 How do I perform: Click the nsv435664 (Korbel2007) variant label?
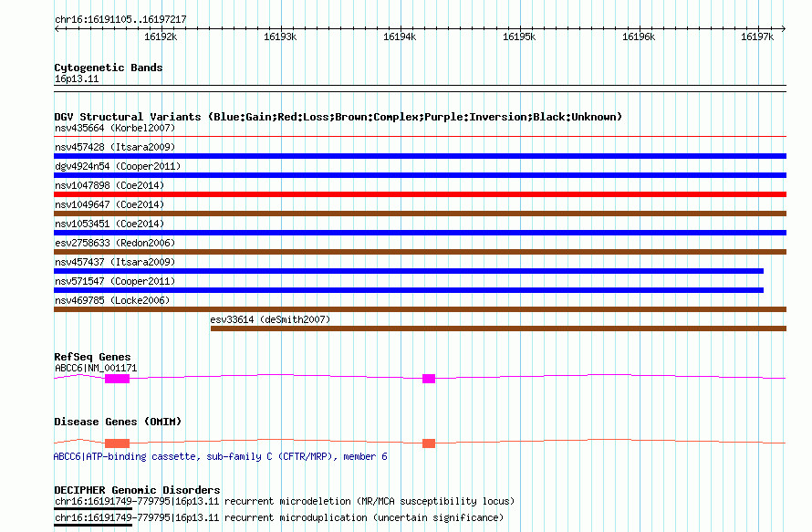point(115,128)
